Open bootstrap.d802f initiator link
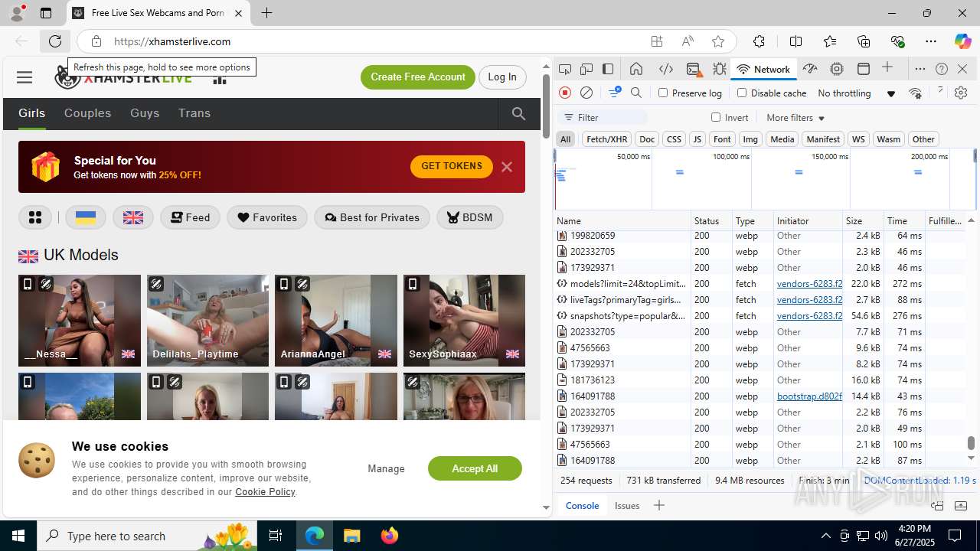This screenshot has height=551, width=980. [x=809, y=396]
